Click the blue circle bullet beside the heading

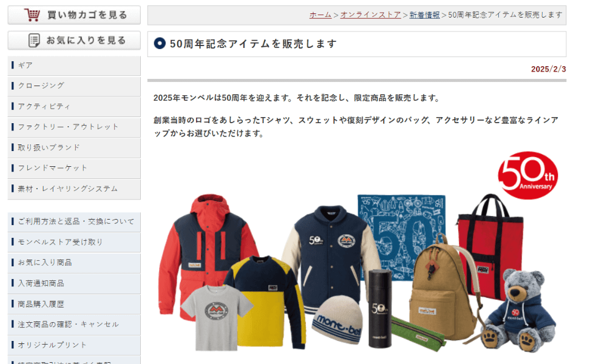tap(160, 44)
